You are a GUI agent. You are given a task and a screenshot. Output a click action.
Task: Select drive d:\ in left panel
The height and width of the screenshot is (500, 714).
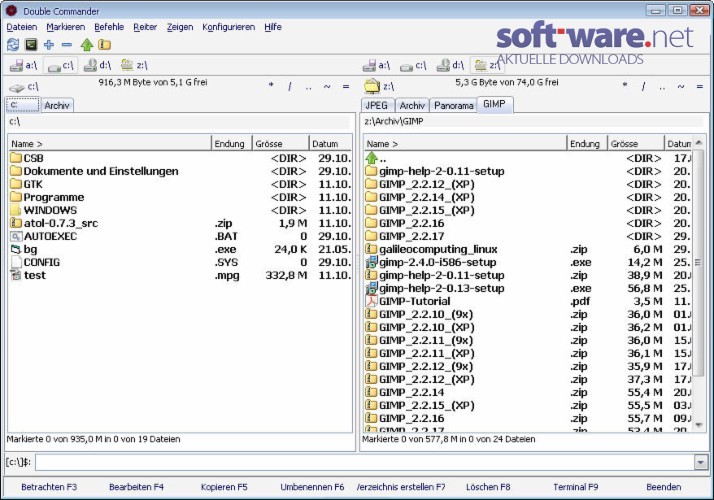click(97, 66)
